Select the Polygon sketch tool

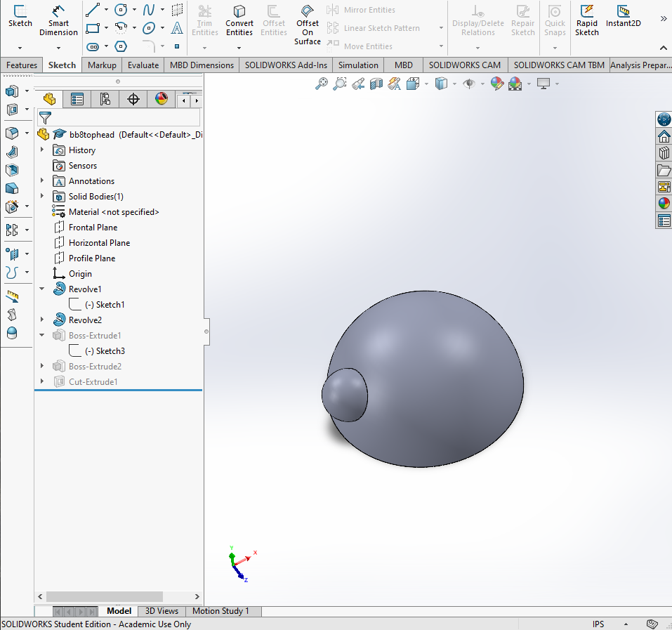pos(121,46)
